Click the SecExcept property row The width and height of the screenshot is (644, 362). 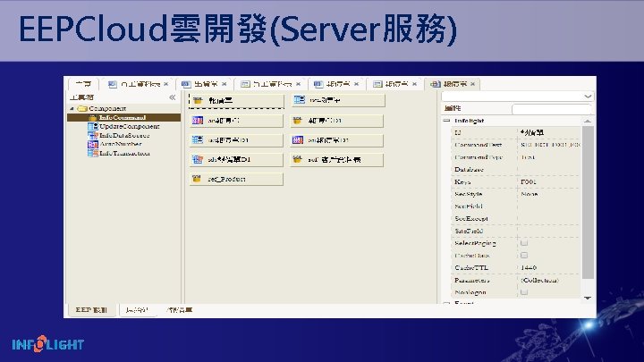517,219
